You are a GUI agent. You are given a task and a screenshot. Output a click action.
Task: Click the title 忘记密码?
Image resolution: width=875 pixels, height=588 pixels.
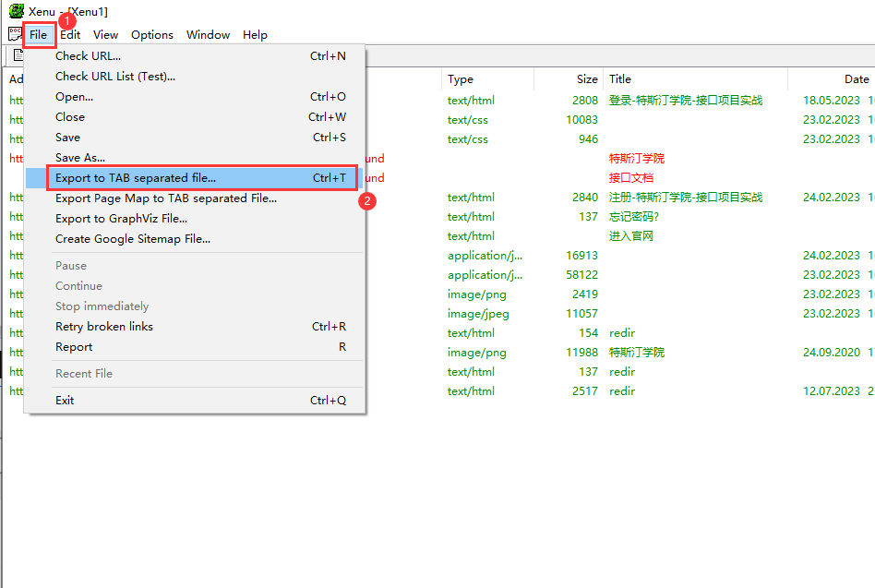[x=634, y=216]
